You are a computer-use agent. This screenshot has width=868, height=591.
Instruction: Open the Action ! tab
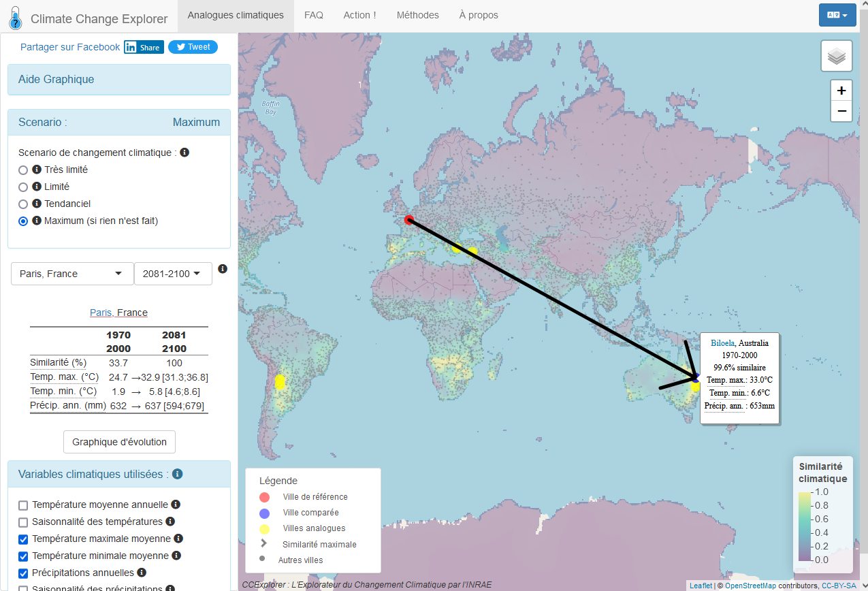360,15
